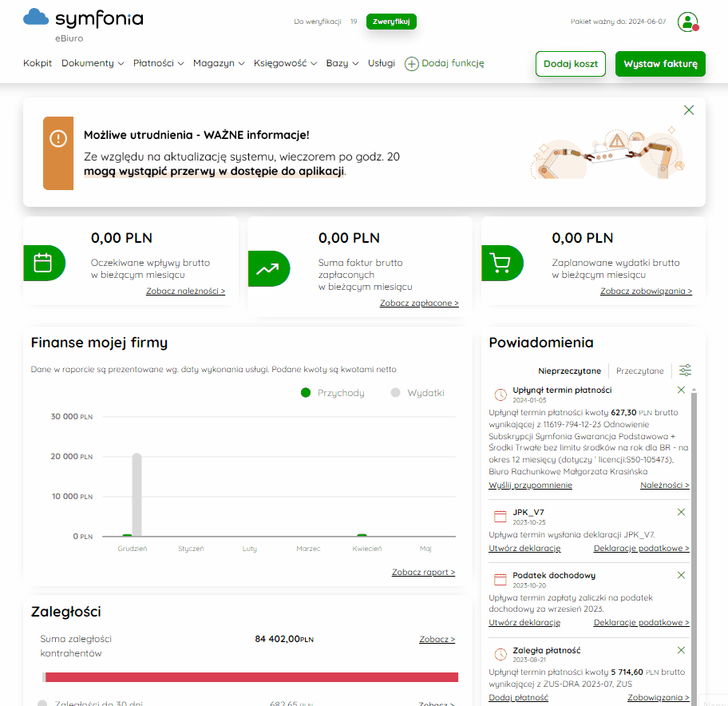Click the Symfonia cloud logo
728x706 pixels.
coord(36,18)
